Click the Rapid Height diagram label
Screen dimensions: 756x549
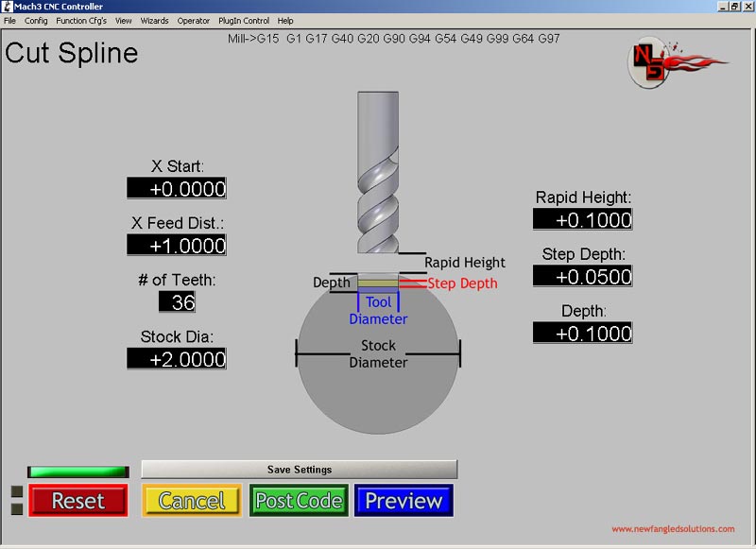coord(465,263)
